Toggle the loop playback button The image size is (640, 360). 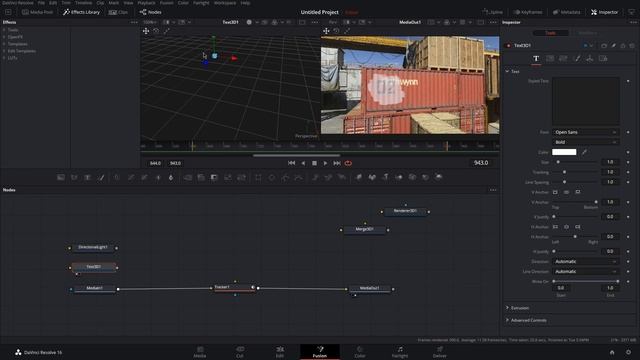pyautogui.click(x=348, y=163)
